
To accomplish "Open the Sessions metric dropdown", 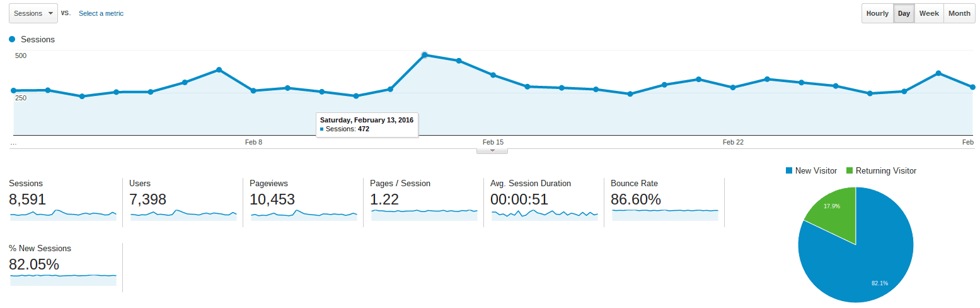I will coord(33,13).
